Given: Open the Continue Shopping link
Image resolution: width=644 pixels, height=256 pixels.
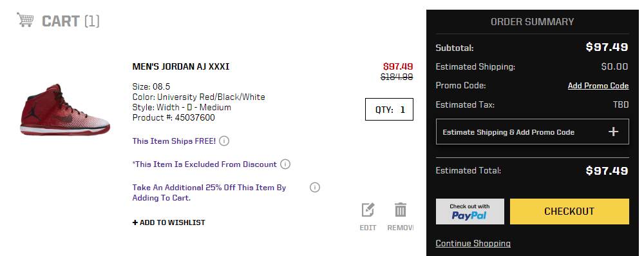Looking at the screenshot, I should [473, 243].
